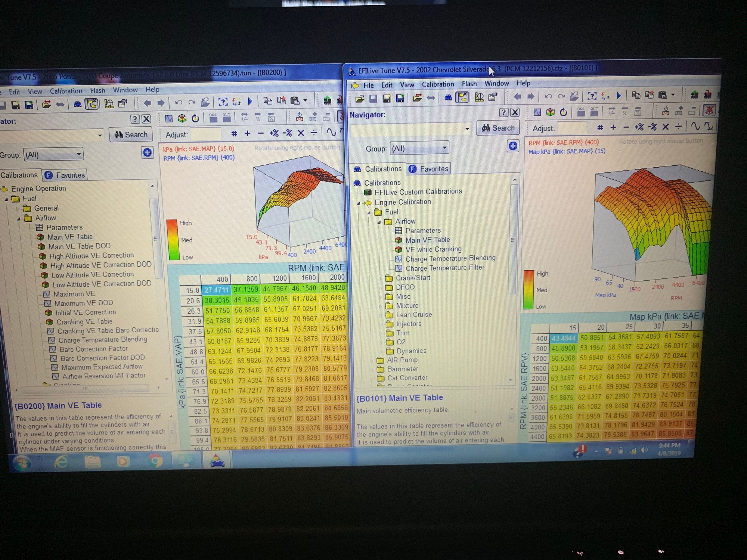
Task: Switch to Favorites tab in Silverado navigator
Action: tap(429, 169)
